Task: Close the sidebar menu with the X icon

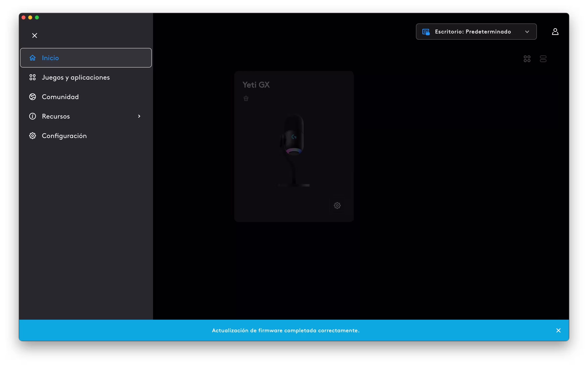Action: tap(35, 36)
